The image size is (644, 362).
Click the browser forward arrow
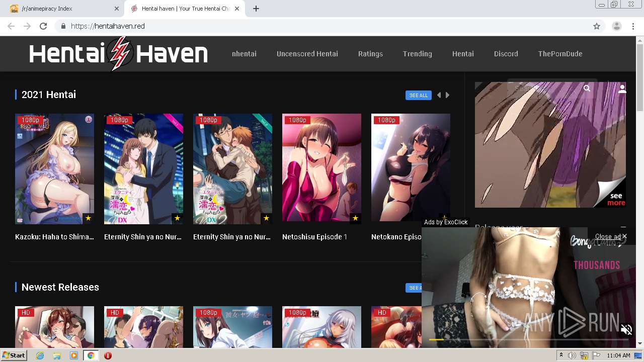tap(27, 26)
